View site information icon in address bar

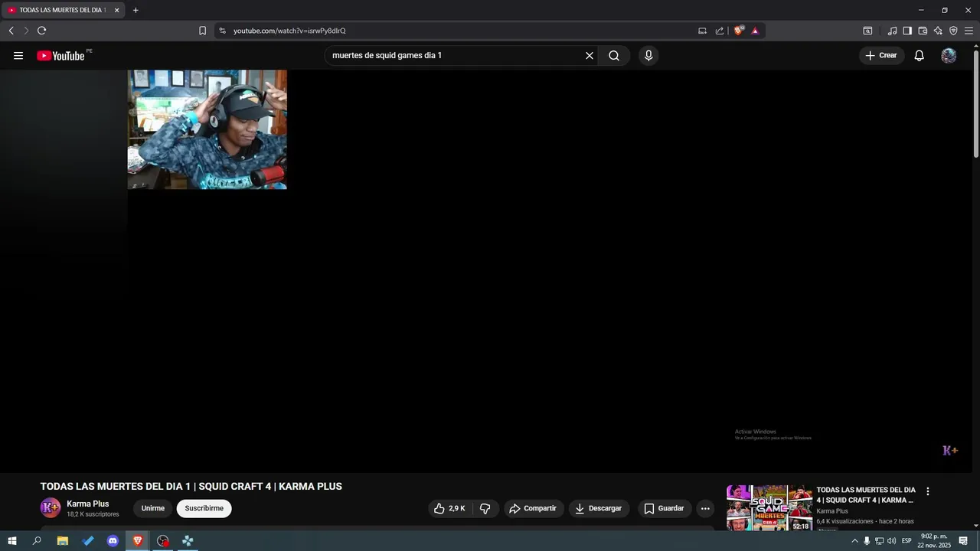pyautogui.click(x=222, y=31)
